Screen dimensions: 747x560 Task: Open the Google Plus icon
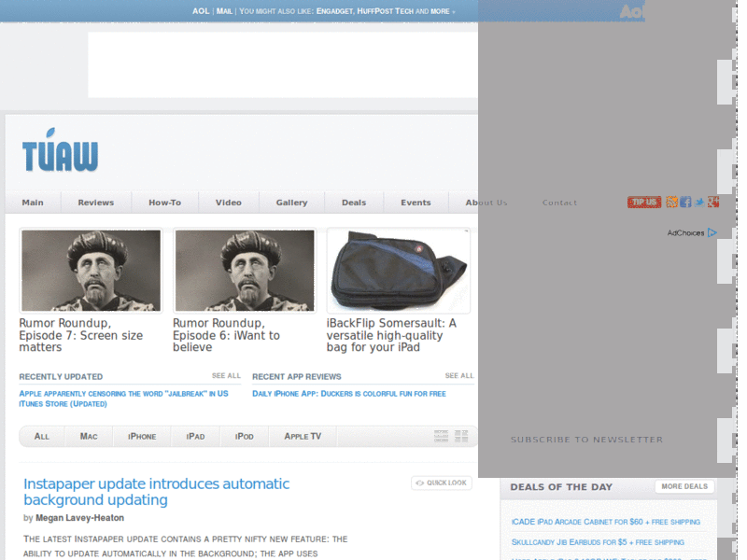point(713,202)
